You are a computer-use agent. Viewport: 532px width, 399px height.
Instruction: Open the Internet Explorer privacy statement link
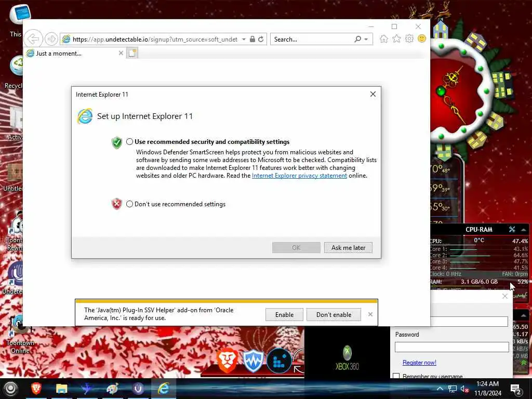pos(299,176)
